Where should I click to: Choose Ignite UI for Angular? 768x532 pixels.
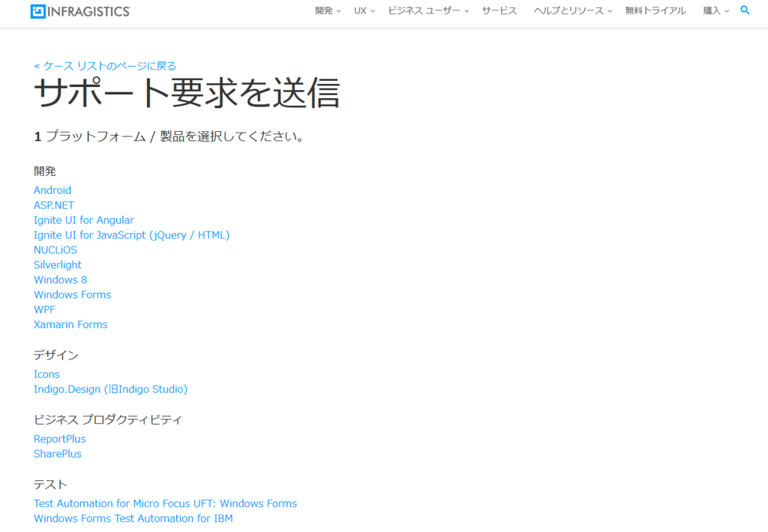pyautogui.click(x=84, y=220)
